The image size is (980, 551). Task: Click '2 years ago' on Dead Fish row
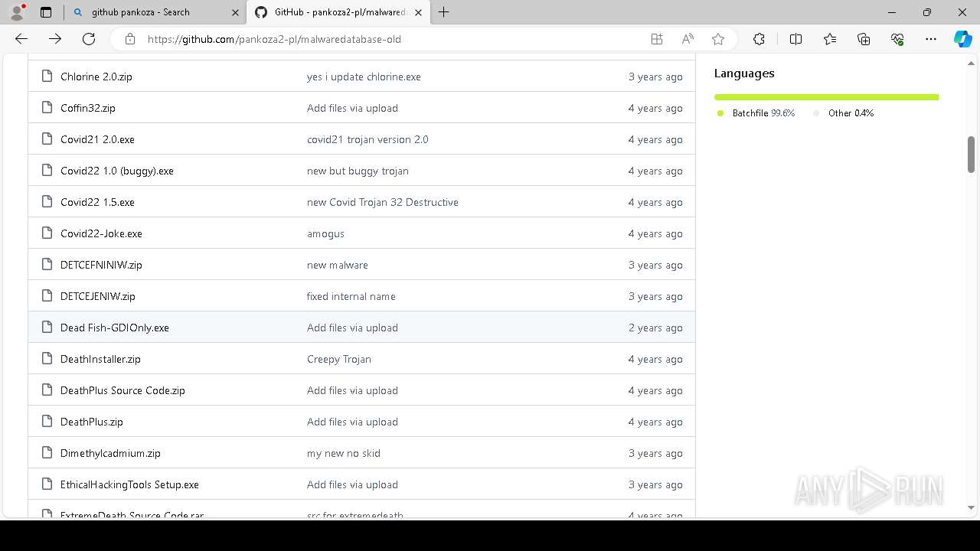[x=655, y=328]
